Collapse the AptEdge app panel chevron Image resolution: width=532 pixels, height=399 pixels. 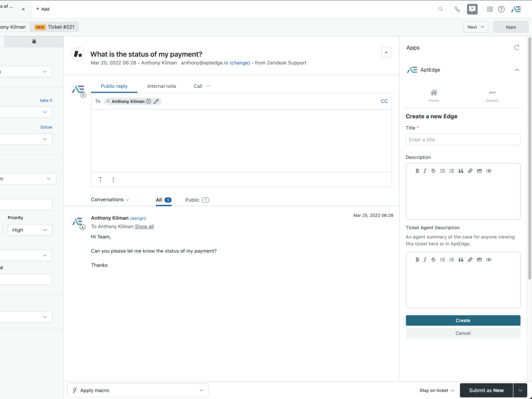pyautogui.click(x=517, y=69)
